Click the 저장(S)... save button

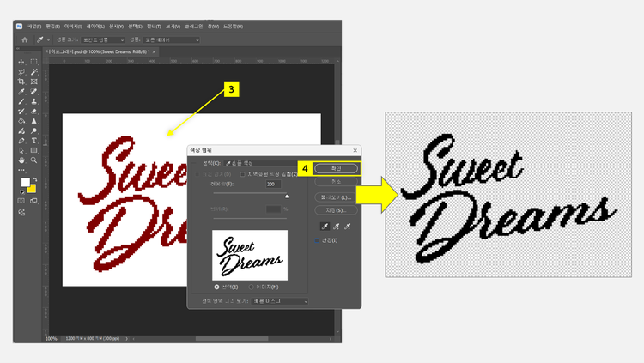(x=336, y=210)
